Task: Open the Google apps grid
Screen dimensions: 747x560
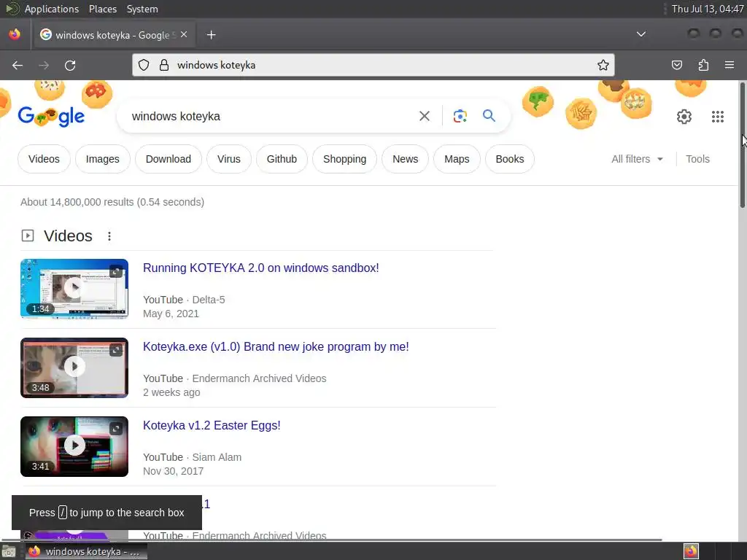Action: coord(718,117)
